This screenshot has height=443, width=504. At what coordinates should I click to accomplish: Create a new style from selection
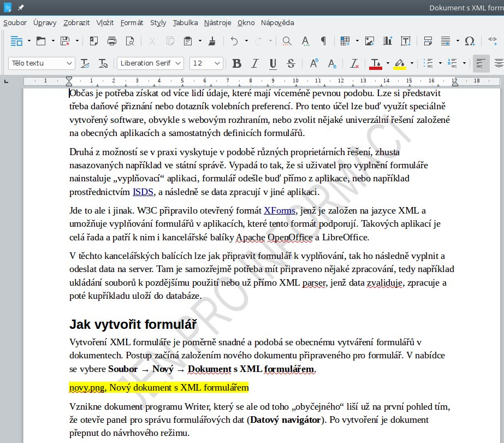[x=103, y=63]
